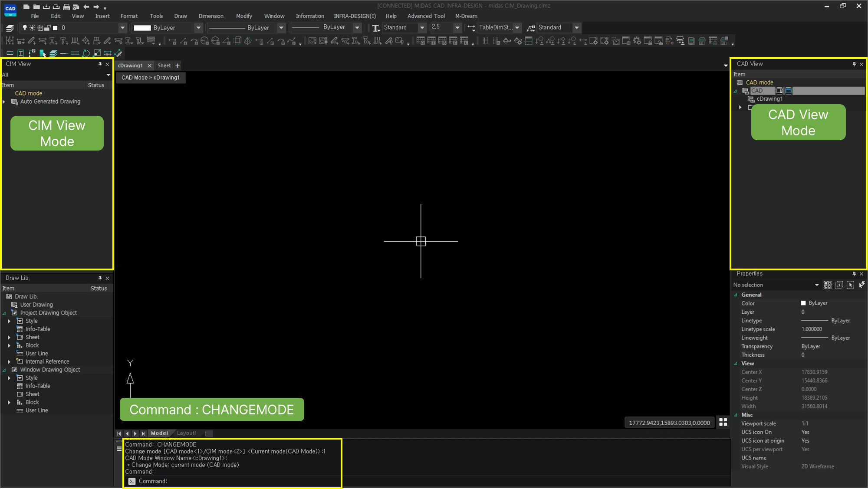Open the No selection dropdown in Properties
The image size is (868, 489).
tap(816, 285)
